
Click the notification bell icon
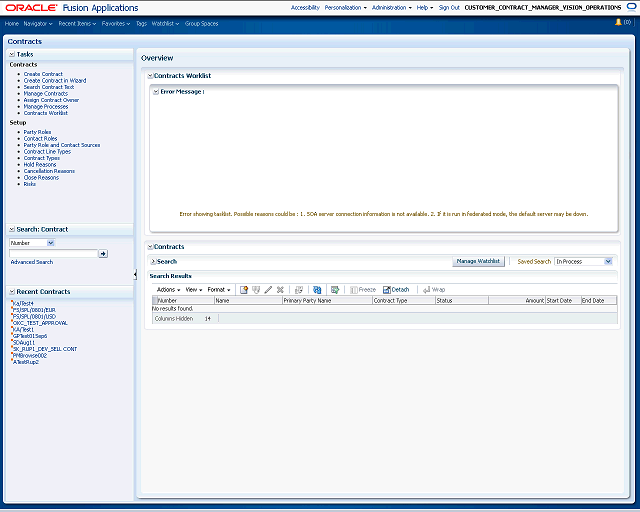coord(618,22)
